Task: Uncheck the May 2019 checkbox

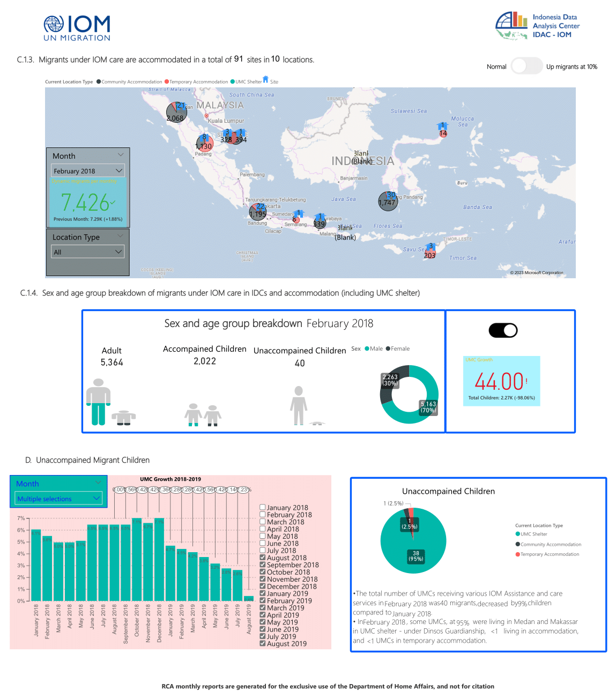Action: tap(263, 622)
